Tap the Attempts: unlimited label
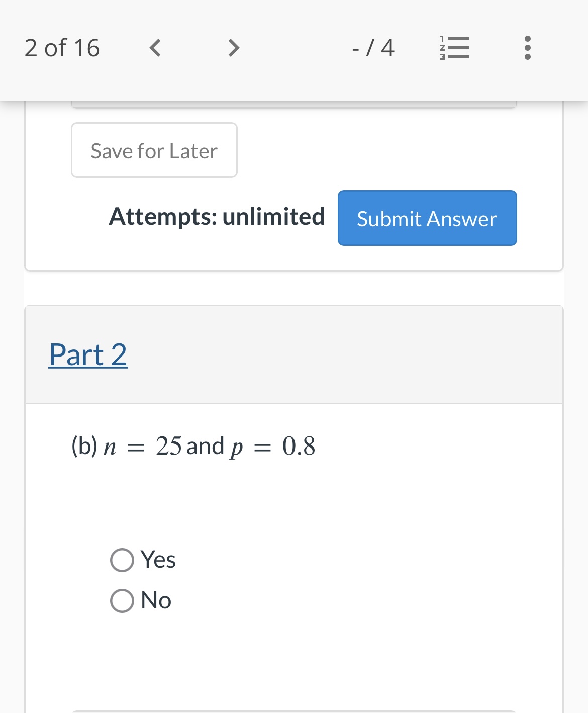 [x=217, y=217]
